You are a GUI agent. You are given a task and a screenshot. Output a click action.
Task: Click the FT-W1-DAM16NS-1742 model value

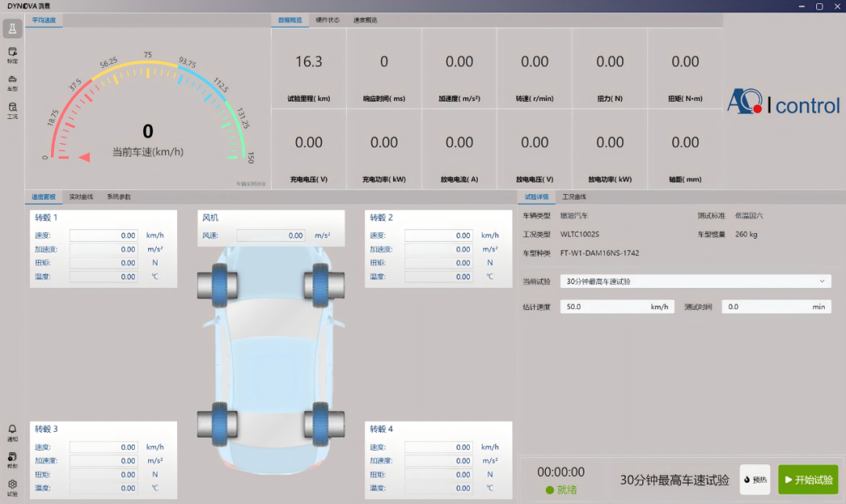[x=599, y=253]
